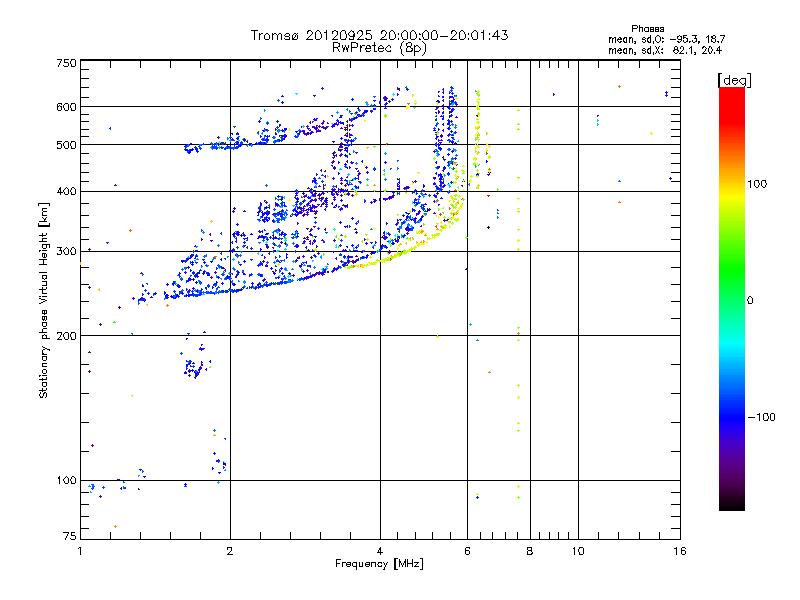Click the x-axis '6' tick label
Image resolution: width=800 pixels, height=600 pixels.
point(467,551)
